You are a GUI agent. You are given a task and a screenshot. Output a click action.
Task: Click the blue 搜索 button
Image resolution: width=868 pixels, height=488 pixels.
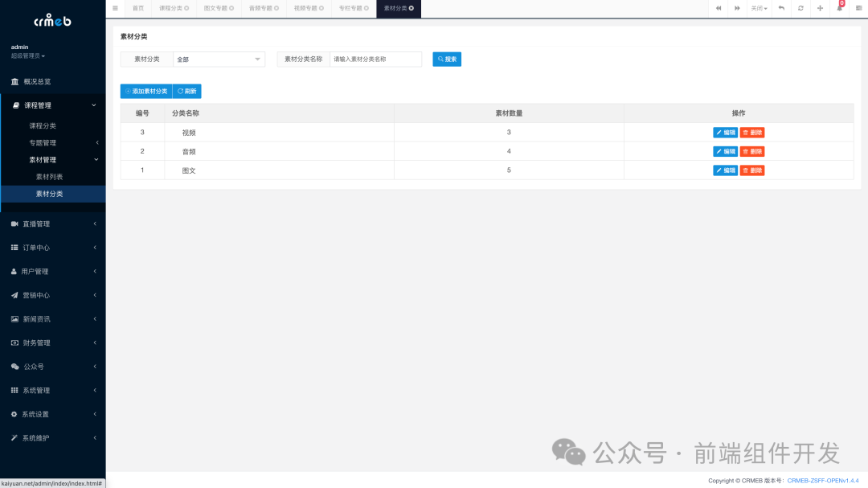click(447, 59)
